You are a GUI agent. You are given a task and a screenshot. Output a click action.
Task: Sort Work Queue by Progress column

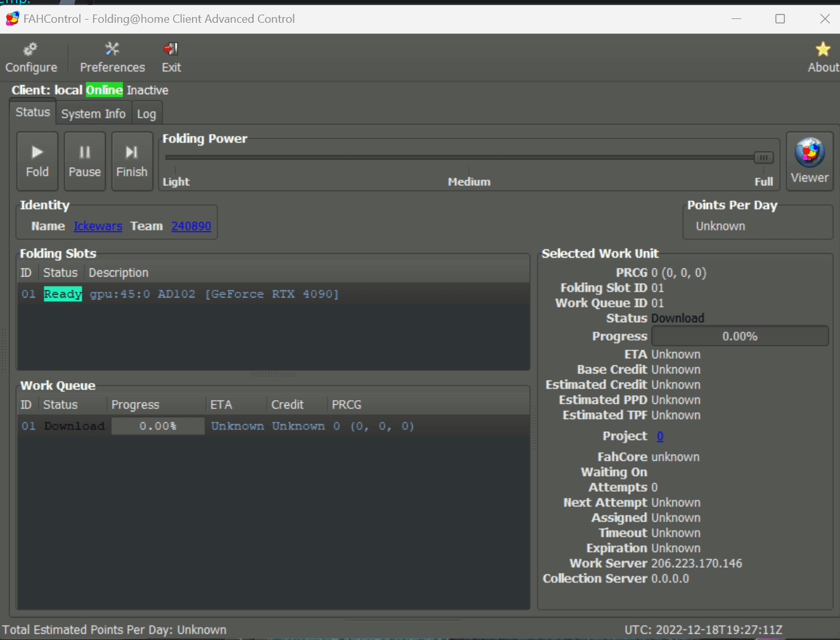[x=156, y=405]
